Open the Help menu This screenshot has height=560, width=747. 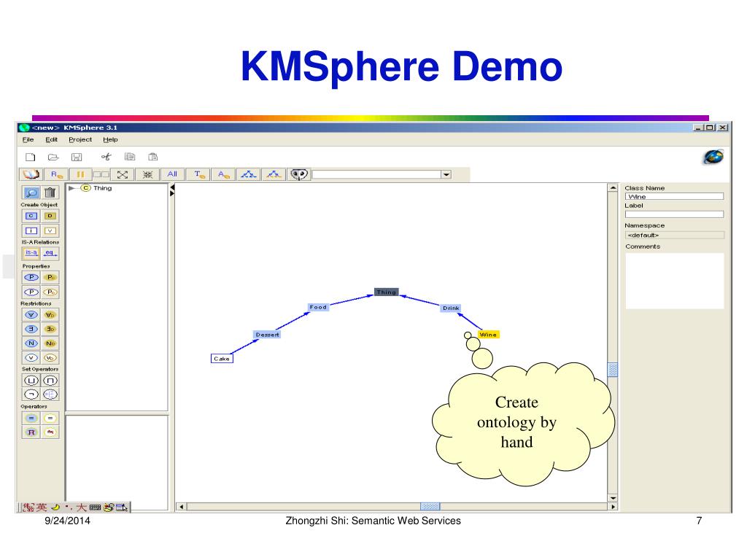(110, 139)
